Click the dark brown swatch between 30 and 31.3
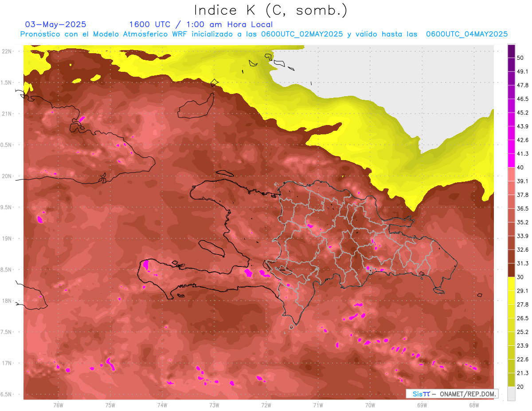Viewport: 532px width, 411px height. [511, 270]
